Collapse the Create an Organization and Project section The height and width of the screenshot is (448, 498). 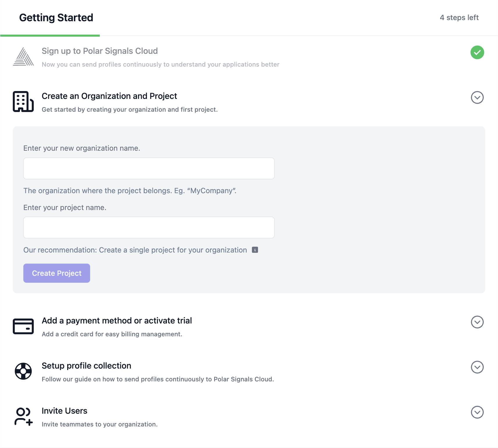point(477,97)
